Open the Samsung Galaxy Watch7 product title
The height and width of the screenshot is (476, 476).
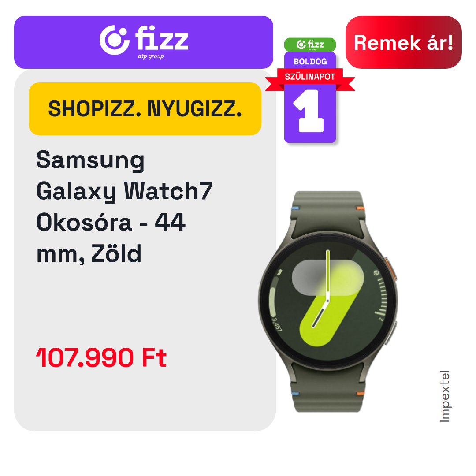124,206
